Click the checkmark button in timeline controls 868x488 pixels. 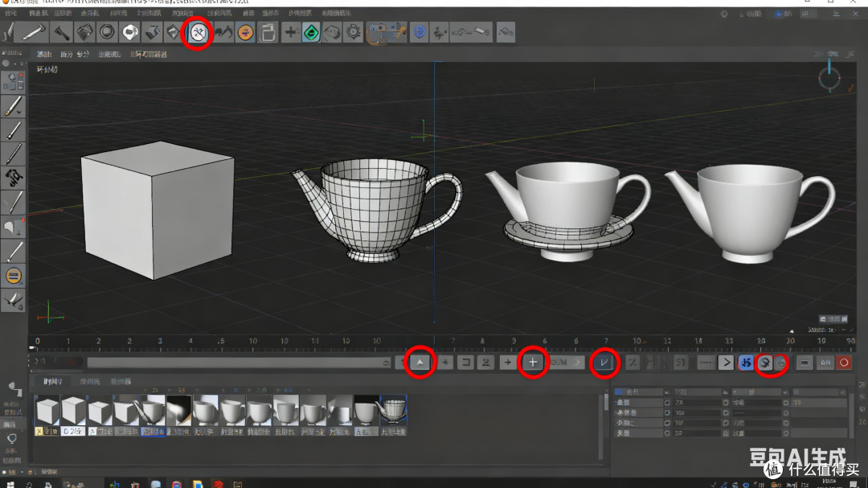coord(604,363)
